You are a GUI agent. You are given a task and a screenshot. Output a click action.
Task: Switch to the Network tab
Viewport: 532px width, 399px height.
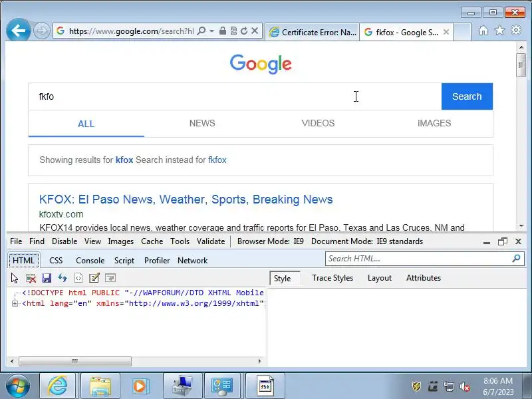point(192,260)
